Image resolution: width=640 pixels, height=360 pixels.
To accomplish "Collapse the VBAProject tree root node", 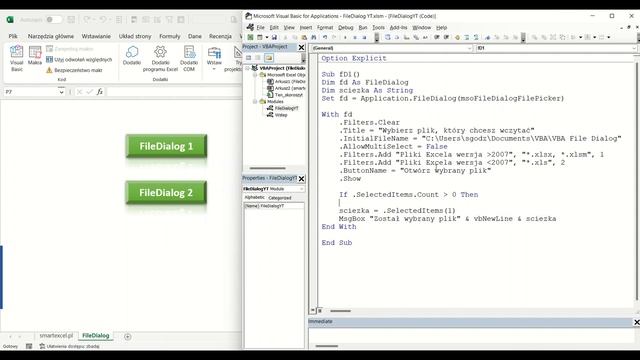I will click(x=247, y=68).
